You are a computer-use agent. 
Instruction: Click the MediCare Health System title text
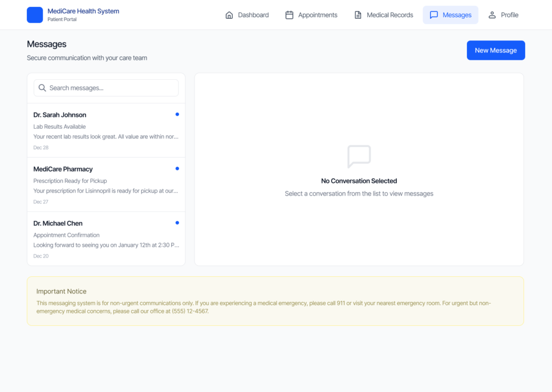(x=83, y=11)
